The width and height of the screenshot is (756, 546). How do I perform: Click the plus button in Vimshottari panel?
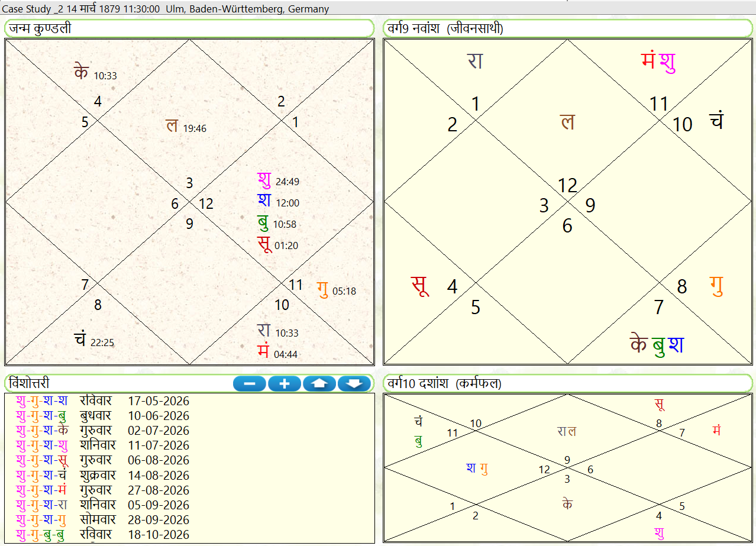(x=285, y=384)
